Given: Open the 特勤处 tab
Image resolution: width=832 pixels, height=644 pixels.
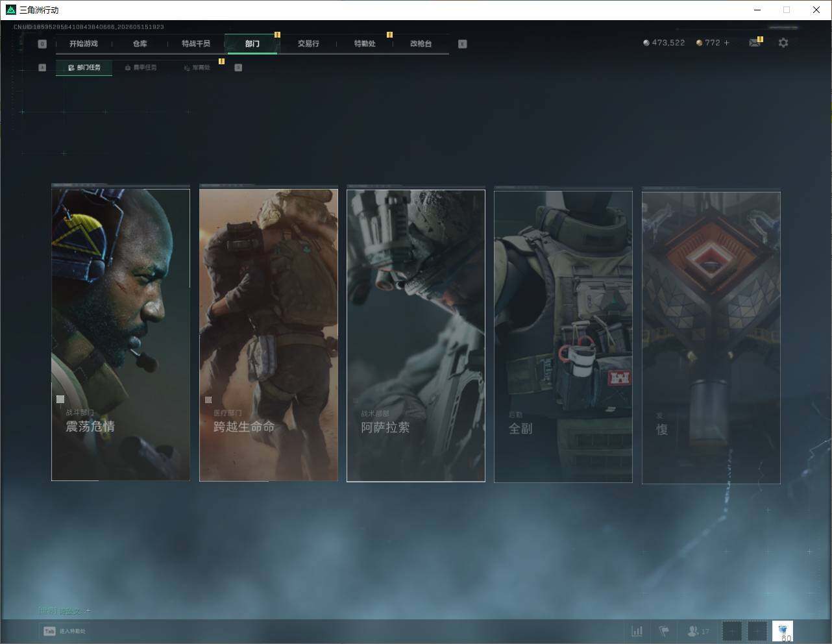Looking at the screenshot, I should click(x=365, y=43).
